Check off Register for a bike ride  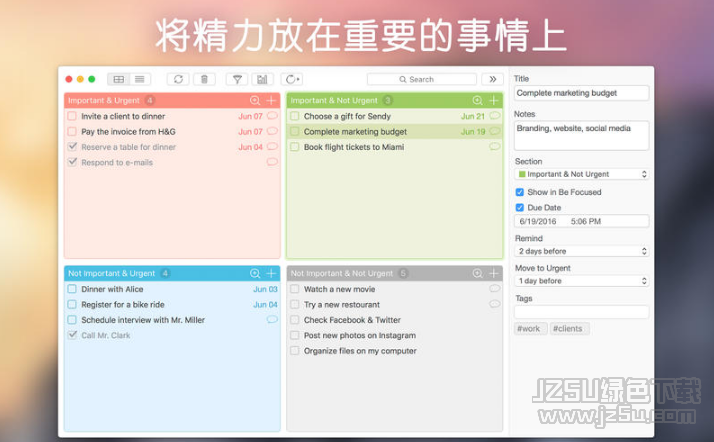(72, 305)
